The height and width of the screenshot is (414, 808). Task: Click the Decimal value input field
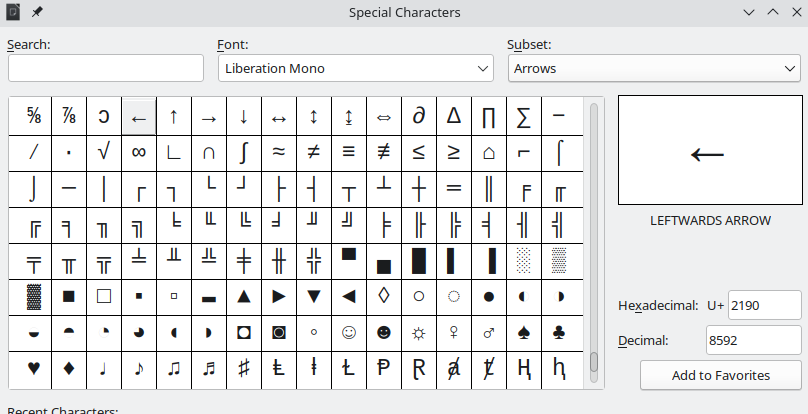(x=753, y=340)
